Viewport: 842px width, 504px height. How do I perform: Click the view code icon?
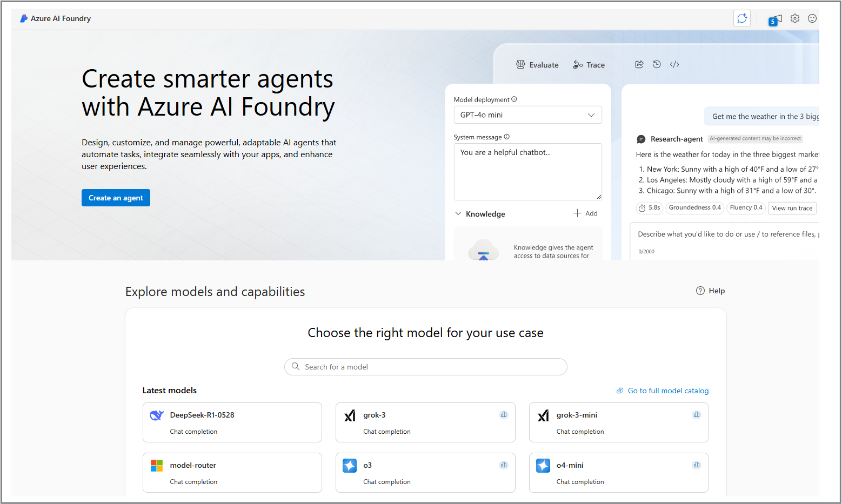point(674,64)
